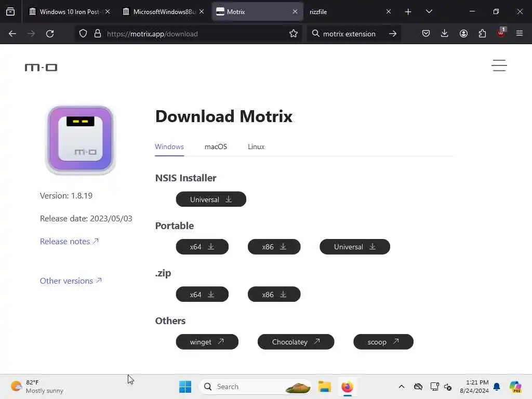Open Firefox application menu
Screen dimensions: 532x399
pyautogui.click(x=520, y=33)
